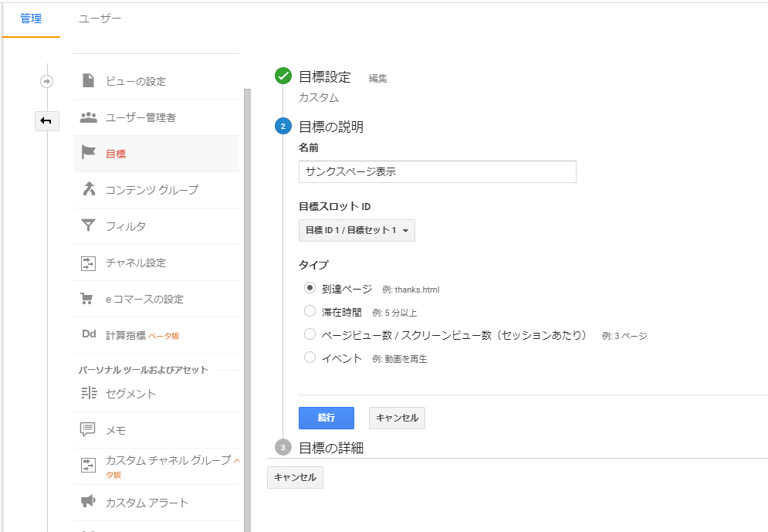The width and height of the screenshot is (768, 532).
Task: Choose ページビュー数 / スクリーンビュー数 radio option
Action: [x=310, y=334]
